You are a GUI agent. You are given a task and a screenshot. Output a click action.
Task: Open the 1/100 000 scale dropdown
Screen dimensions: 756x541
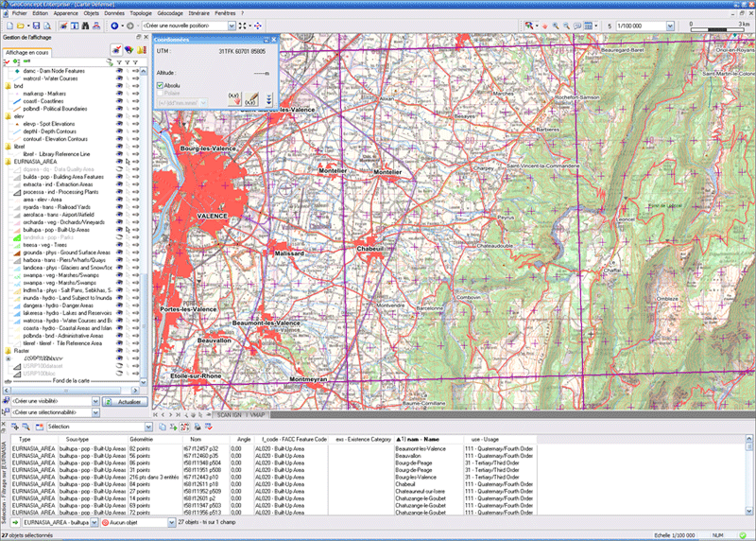point(670,26)
